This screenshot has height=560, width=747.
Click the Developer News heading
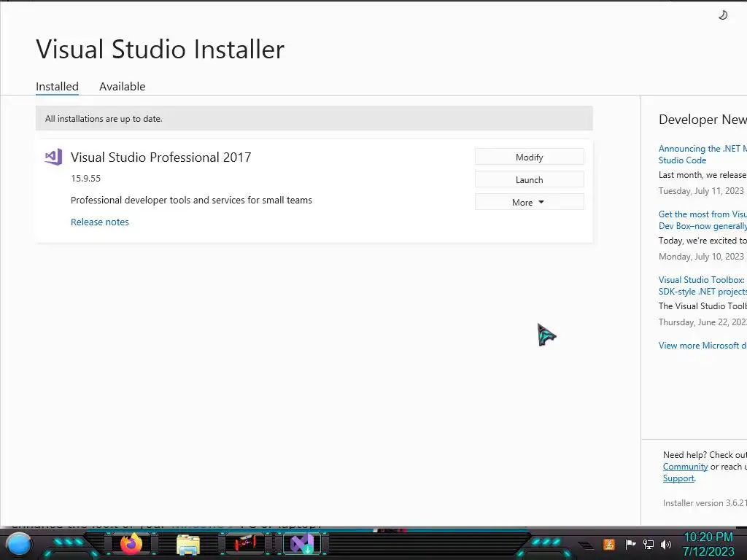click(703, 120)
